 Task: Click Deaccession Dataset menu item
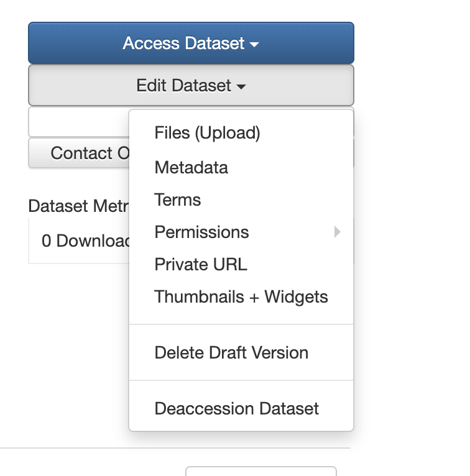point(236,408)
